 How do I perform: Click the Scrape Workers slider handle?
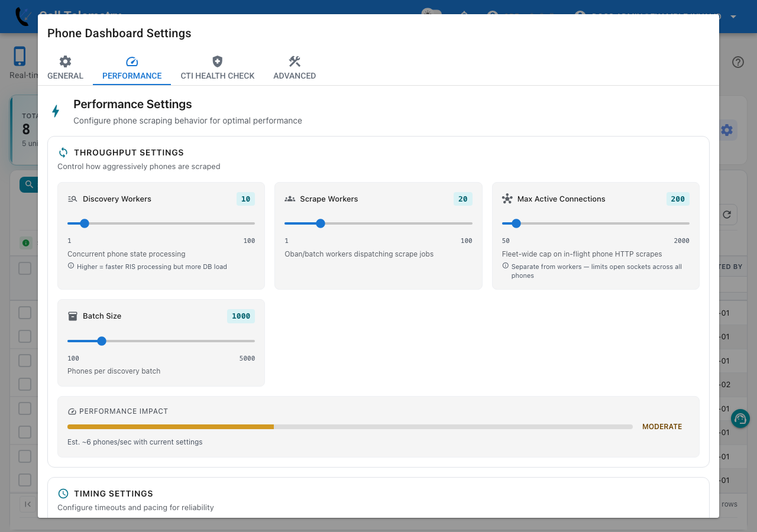tap(321, 223)
